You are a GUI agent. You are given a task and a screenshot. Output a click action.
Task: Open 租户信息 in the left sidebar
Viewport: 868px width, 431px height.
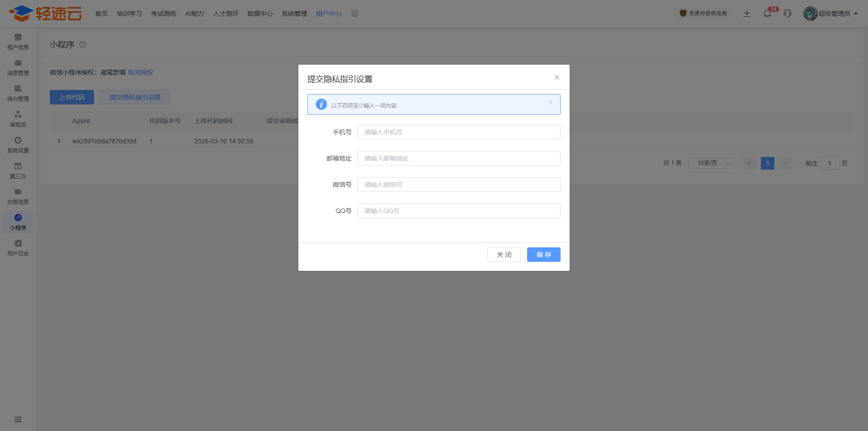[x=18, y=42]
